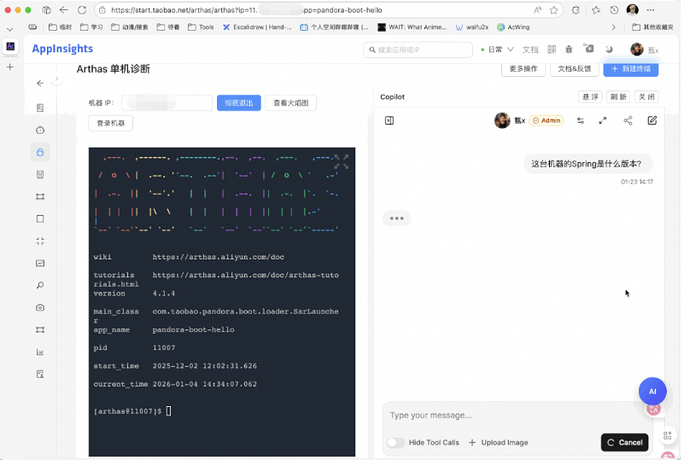Open the waifu2x bookmark
Viewport: 690px width, 465px height.
coord(472,27)
